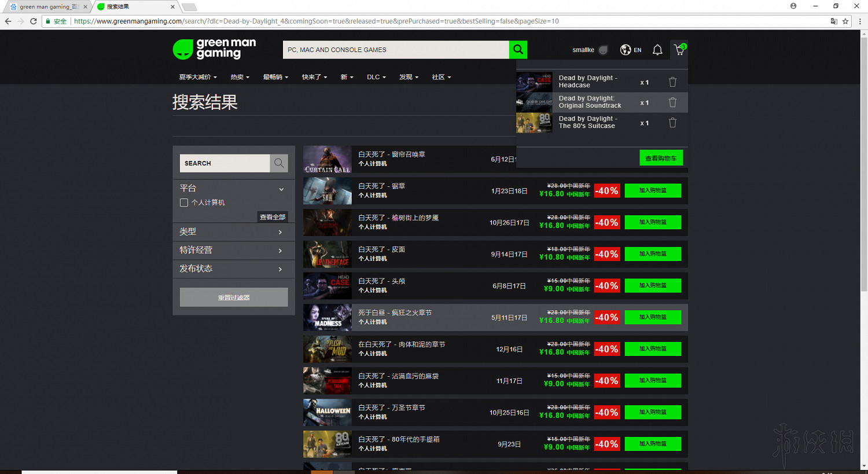Click the globe language icon
868x474 pixels.
click(x=626, y=50)
